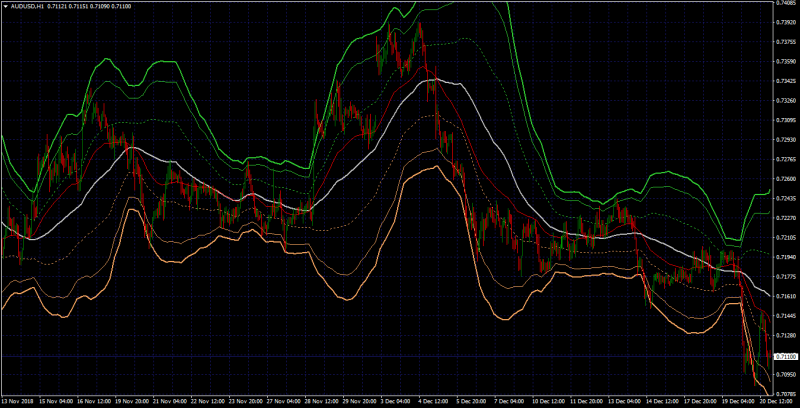Select the current price tag 0.71100

783,356
